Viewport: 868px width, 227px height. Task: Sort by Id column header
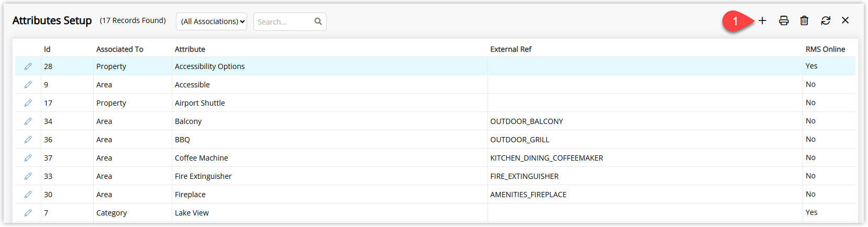point(47,49)
